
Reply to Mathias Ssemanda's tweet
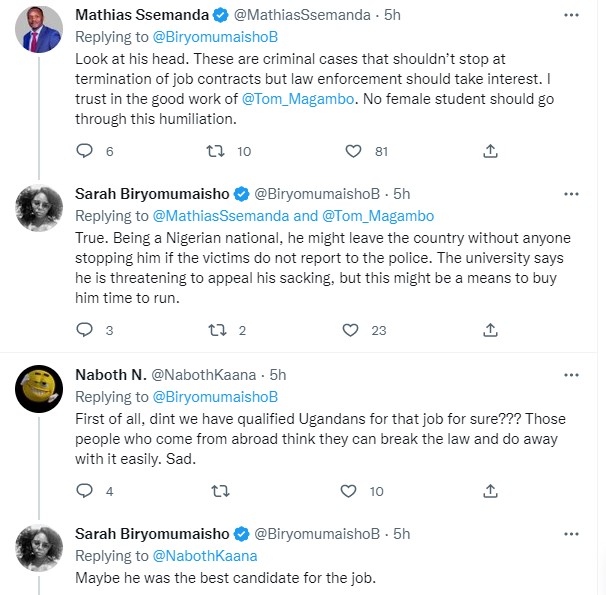pyautogui.click(x=85, y=151)
